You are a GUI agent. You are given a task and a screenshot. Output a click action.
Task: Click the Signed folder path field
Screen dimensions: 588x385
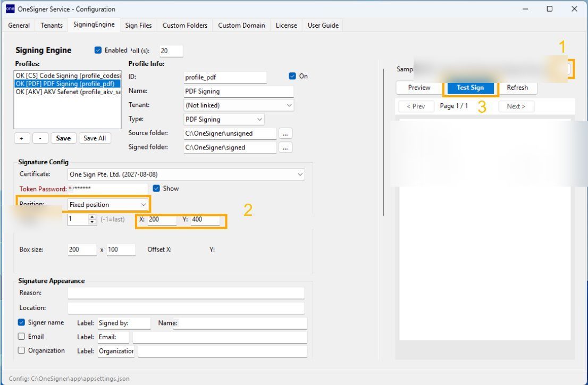pyautogui.click(x=230, y=147)
